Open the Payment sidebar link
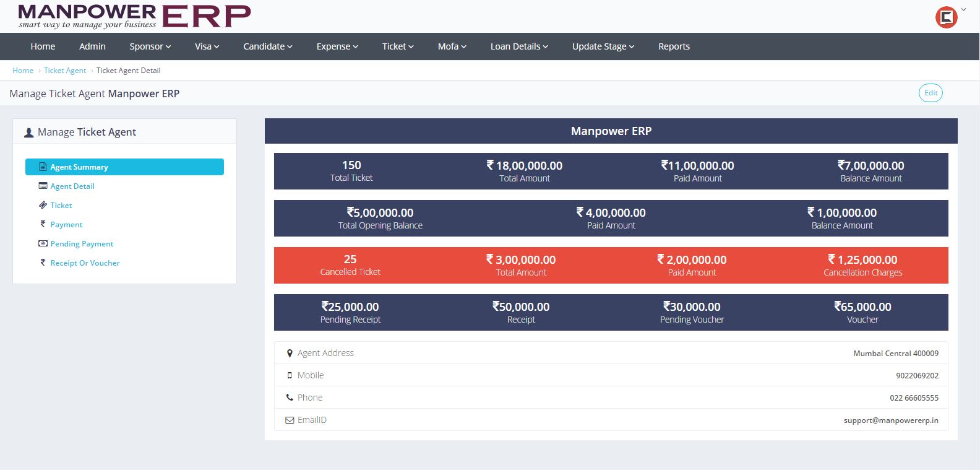980x470 pixels. (x=66, y=224)
